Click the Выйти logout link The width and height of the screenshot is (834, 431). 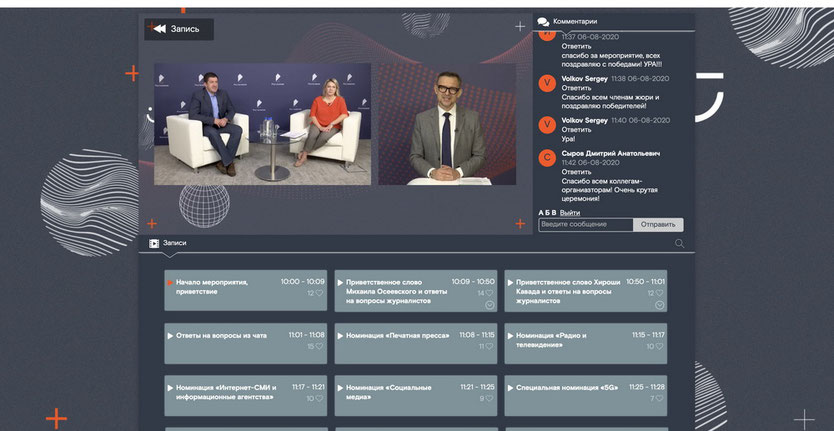coord(570,213)
